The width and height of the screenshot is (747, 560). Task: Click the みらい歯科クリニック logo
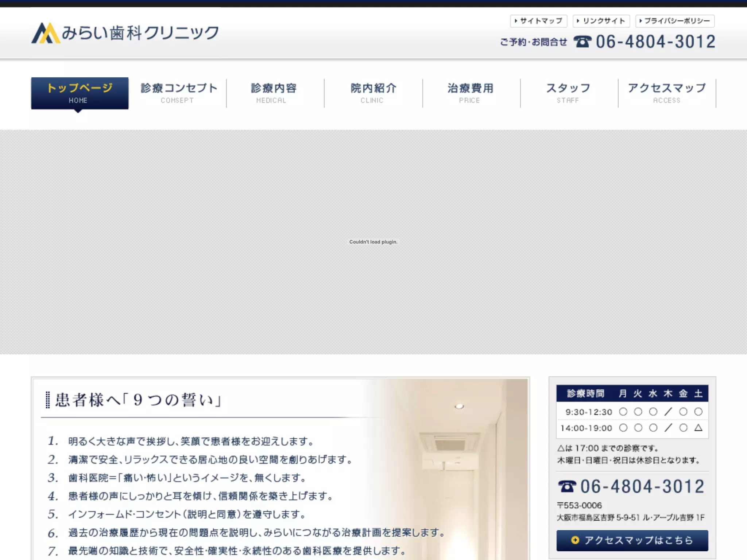point(125,33)
